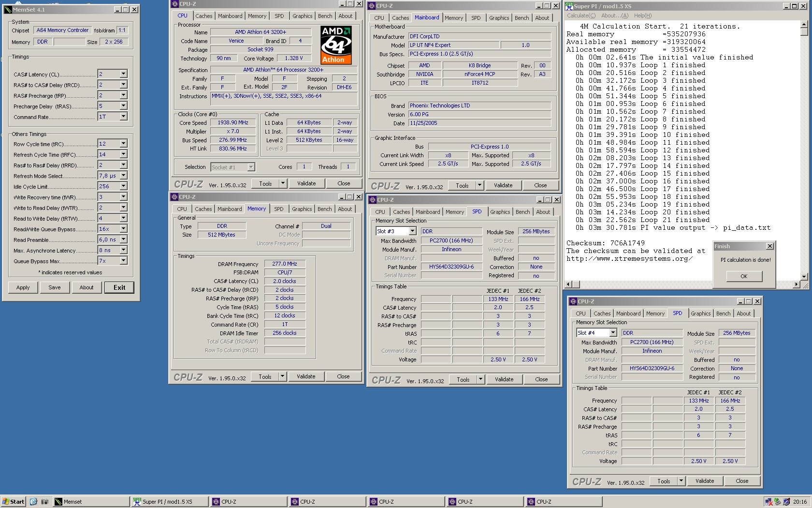The height and width of the screenshot is (508, 812).
Task: Switch to Super PI in the taskbar
Action: point(169,502)
